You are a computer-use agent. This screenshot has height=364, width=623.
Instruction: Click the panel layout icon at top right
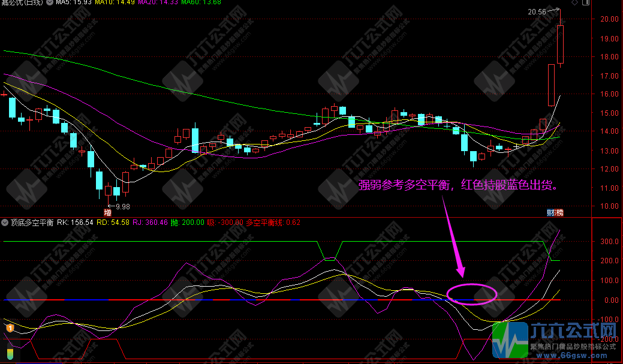[586, 2]
